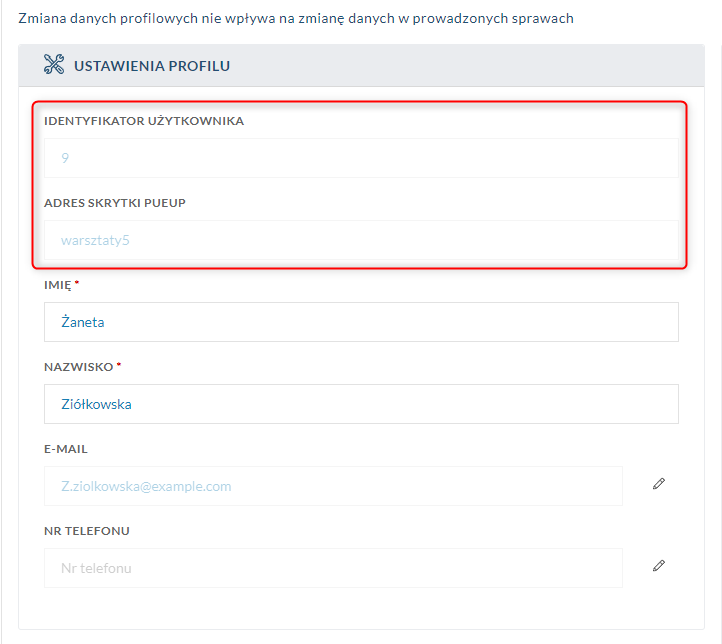Click the required asterisk beside Nazwisko
This screenshot has height=644, width=722.
click(x=119, y=366)
